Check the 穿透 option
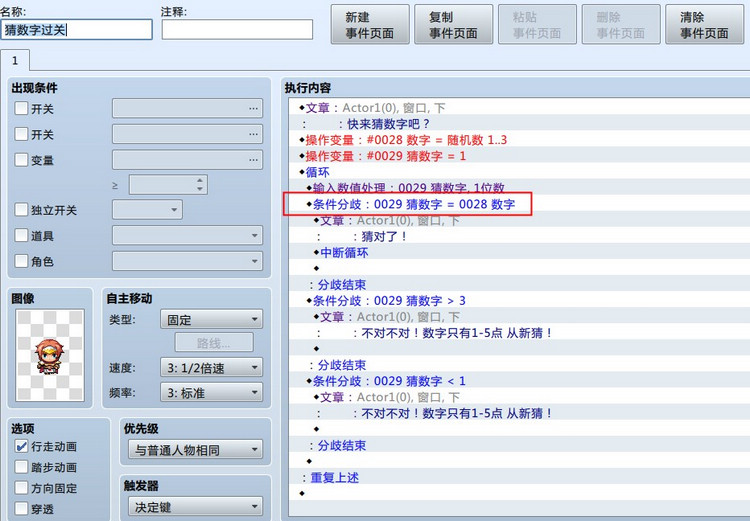The height and width of the screenshot is (521, 750). 21,509
